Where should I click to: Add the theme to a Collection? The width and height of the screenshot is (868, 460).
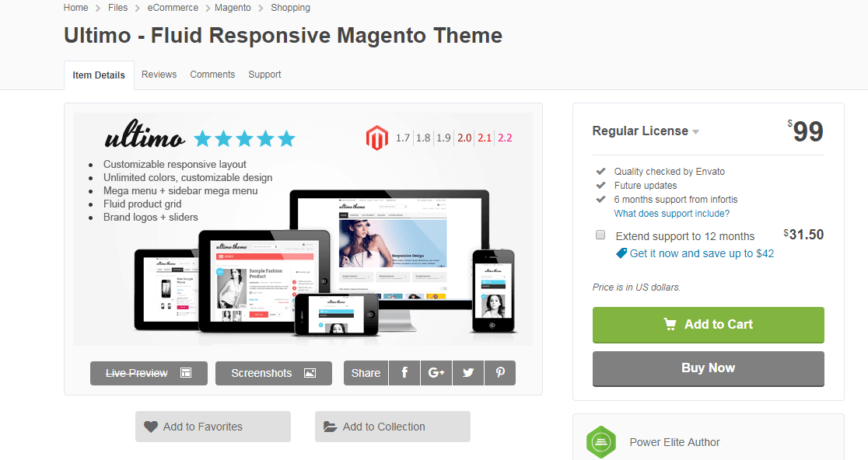[x=393, y=427]
